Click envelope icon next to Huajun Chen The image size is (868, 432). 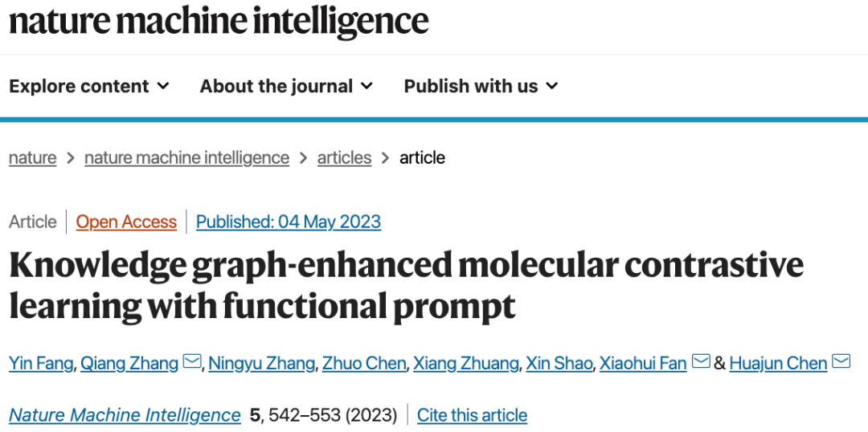click(841, 363)
